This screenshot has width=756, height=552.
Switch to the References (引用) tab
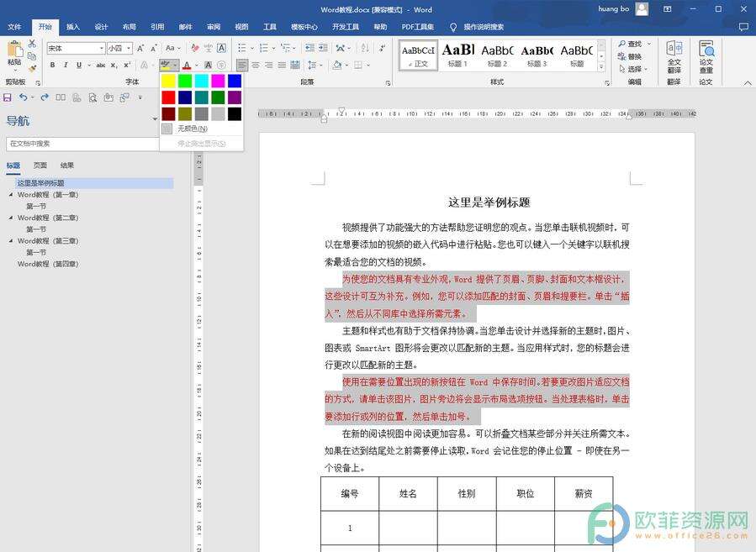point(157,27)
